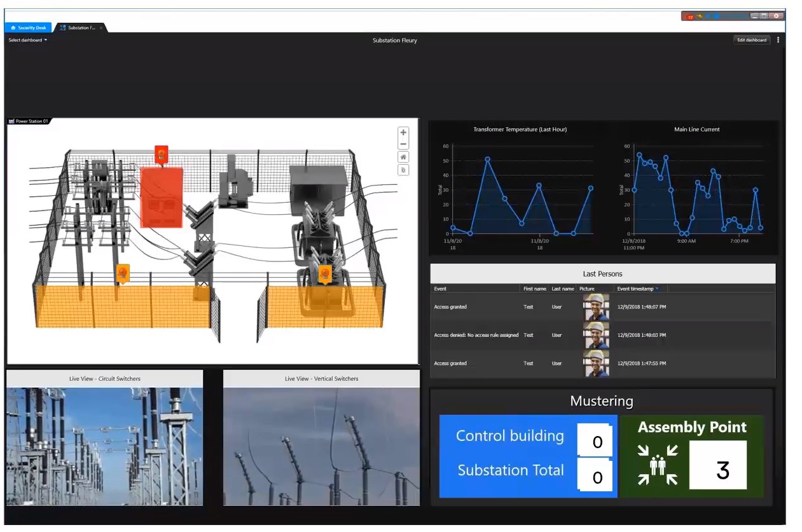Open the red alarm count notification icon
The width and height of the screenshot is (802, 532).
pos(689,17)
